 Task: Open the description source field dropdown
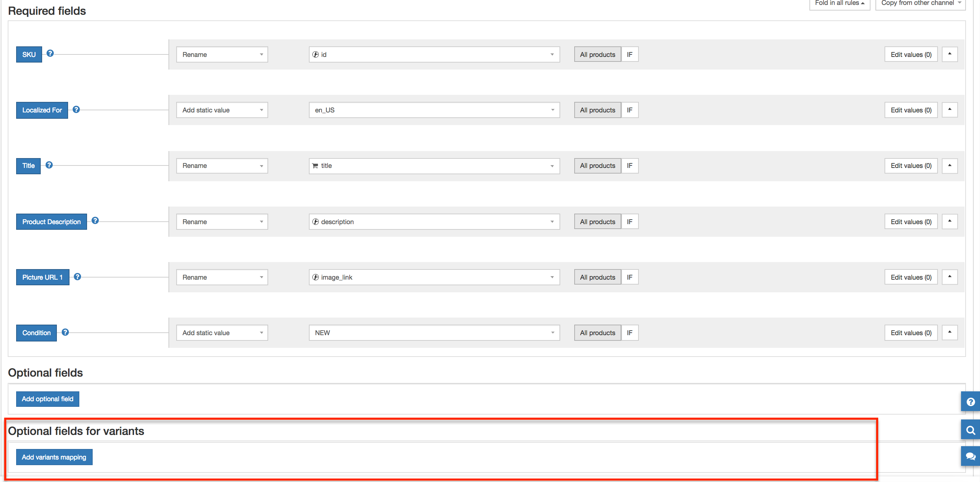pos(434,222)
